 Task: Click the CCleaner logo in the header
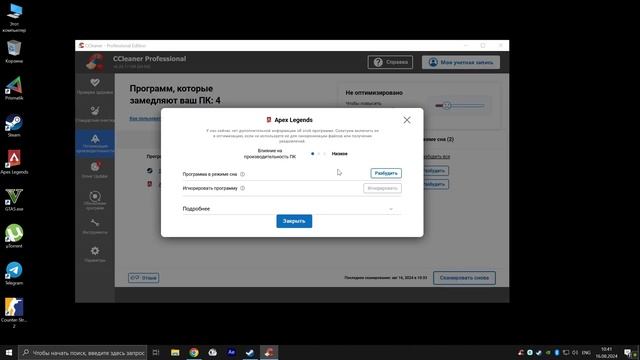pos(95,62)
